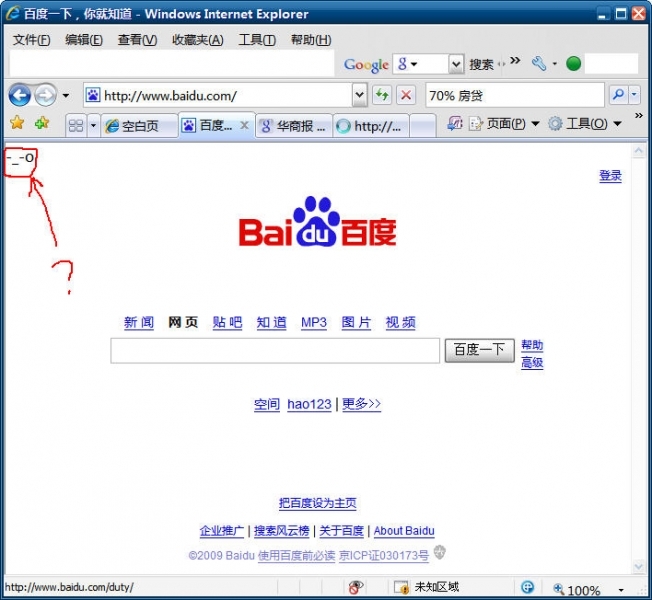Screen dimensions: 652x600
Task: Click the Add to Favorites star icon
Action: point(42,123)
